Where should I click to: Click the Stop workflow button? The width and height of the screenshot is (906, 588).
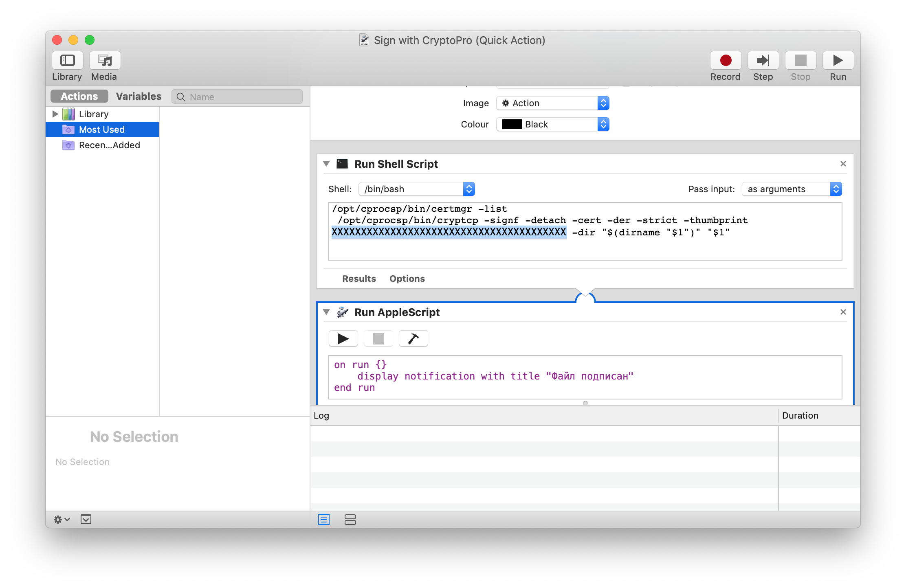pos(800,60)
